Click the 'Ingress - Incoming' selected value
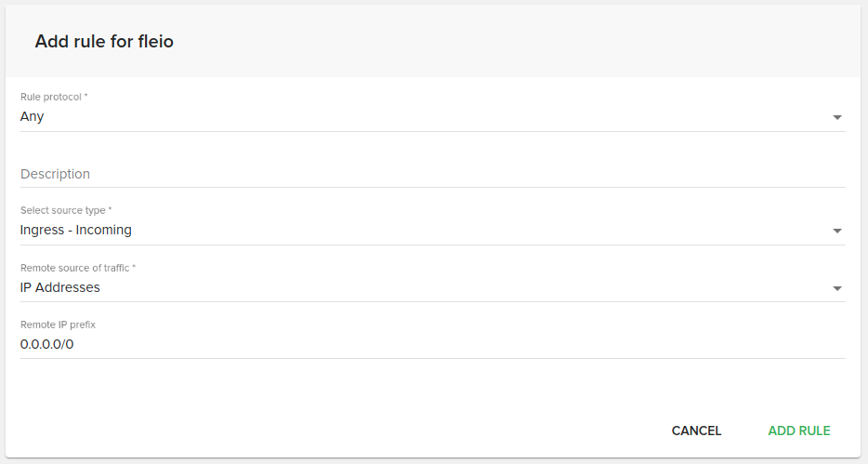 pyautogui.click(x=76, y=230)
